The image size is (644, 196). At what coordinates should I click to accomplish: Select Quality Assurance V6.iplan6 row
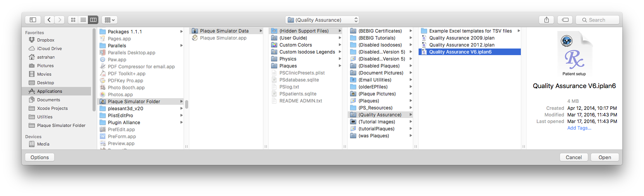[x=470, y=52]
